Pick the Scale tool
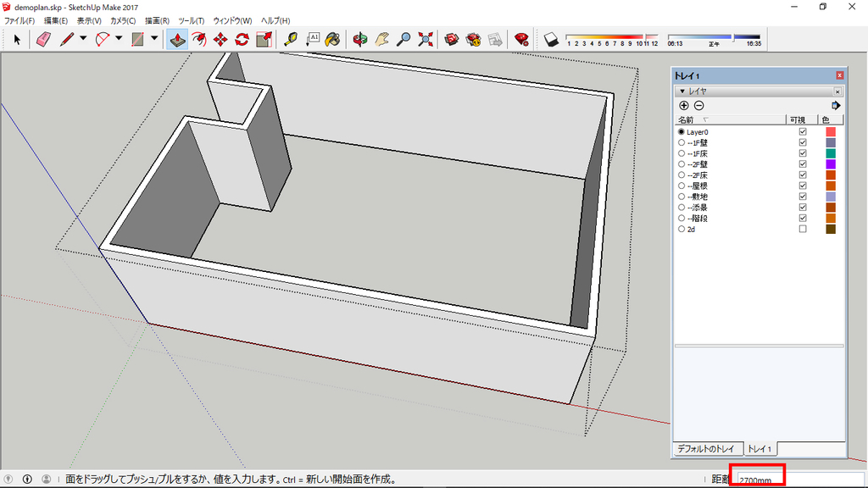The image size is (868, 488). (x=264, y=39)
